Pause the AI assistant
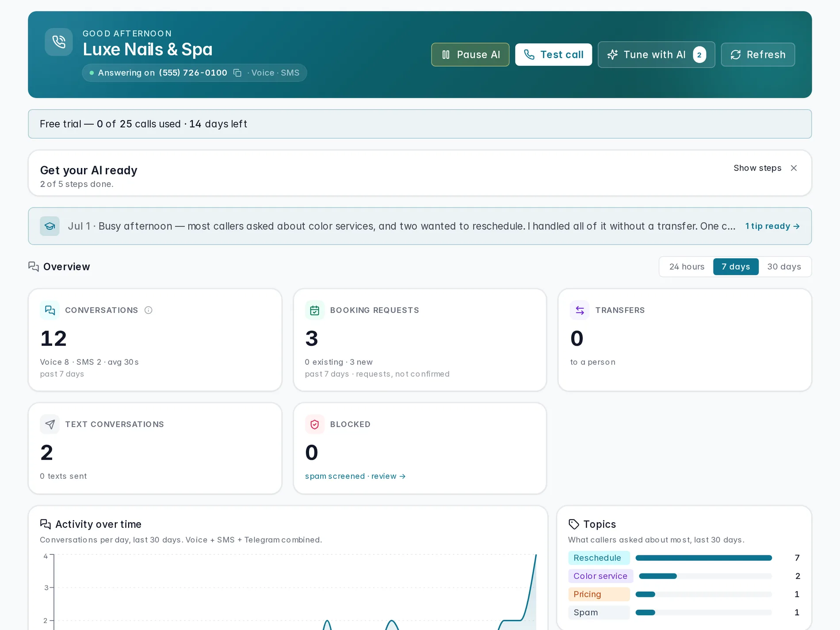 (470, 55)
